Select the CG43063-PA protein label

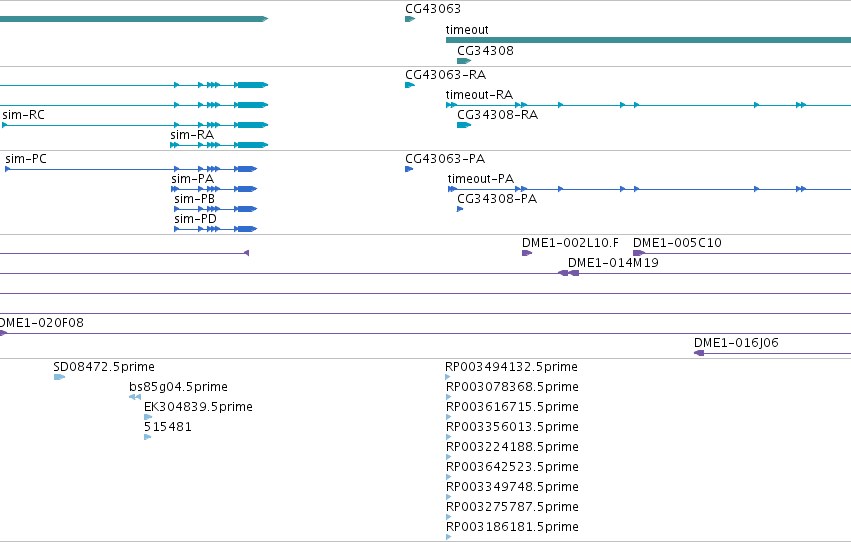pos(444,159)
